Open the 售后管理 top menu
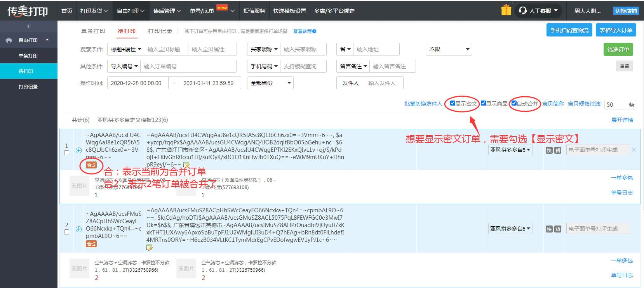This screenshot has width=644, height=288. pos(167,11)
